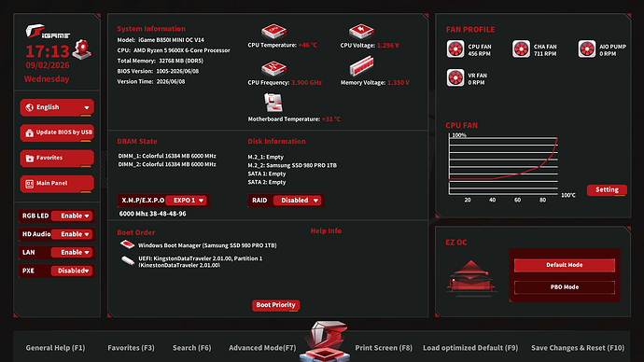Select the Windows Boot Manager boot entry
Screen dimensions: 644x362
click(x=207, y=245)
